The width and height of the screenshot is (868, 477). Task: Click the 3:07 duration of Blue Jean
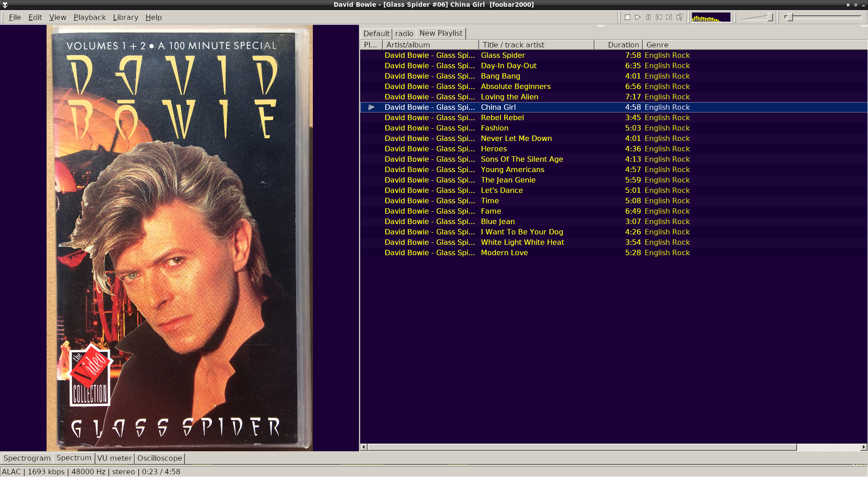click(x=633, y=221)
